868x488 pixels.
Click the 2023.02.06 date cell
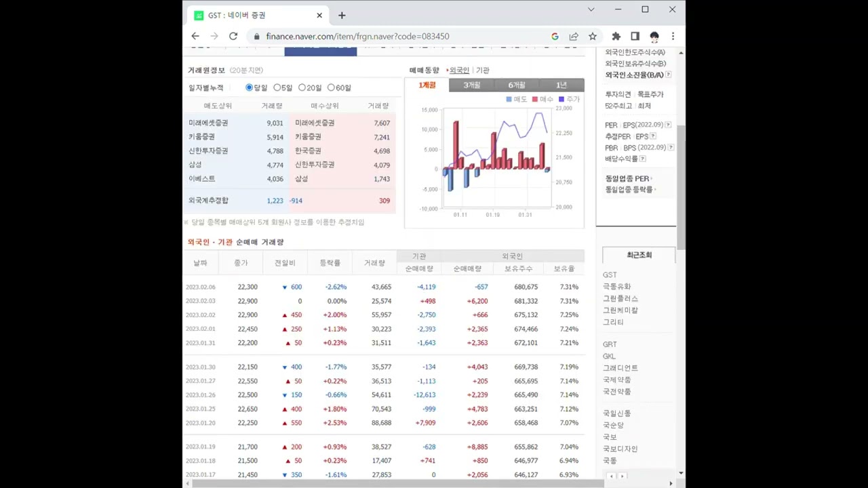[x=201, y=287]
